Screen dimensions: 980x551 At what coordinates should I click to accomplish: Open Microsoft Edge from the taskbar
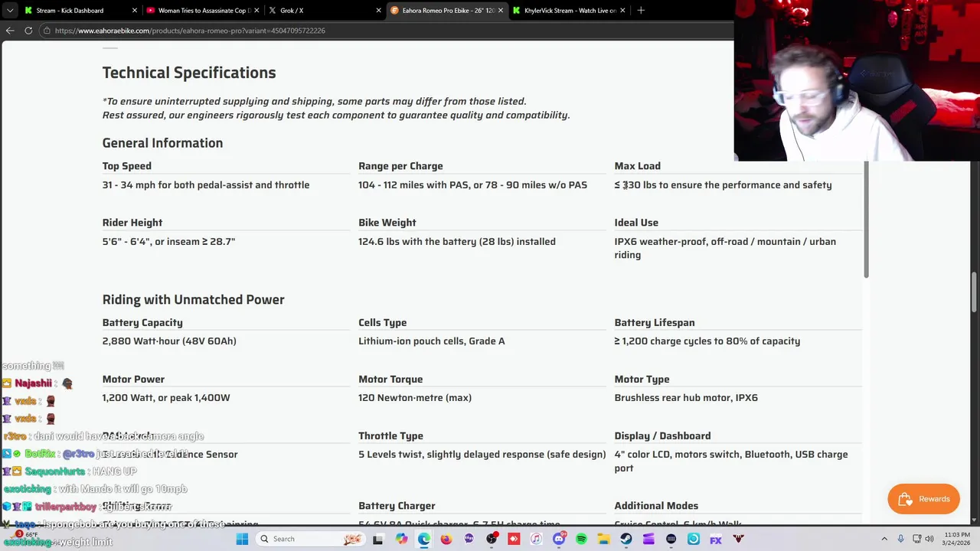[x=423, y=539]
